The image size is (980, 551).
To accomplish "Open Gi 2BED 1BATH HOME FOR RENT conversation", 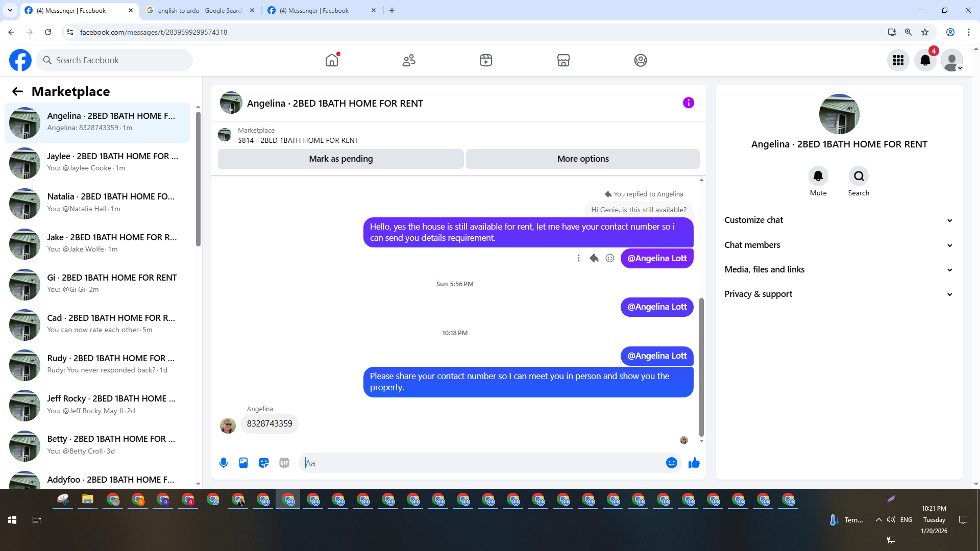I will click(97, 284).
